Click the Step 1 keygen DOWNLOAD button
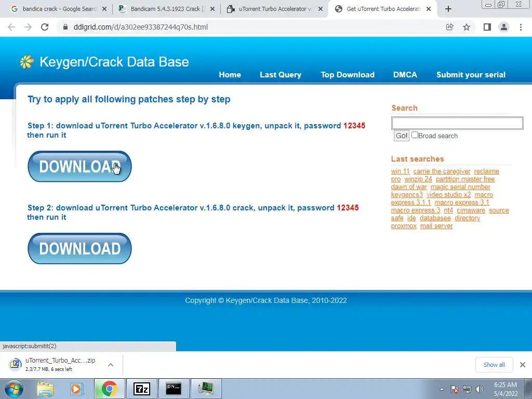The image size is (532, 399). 79,166
